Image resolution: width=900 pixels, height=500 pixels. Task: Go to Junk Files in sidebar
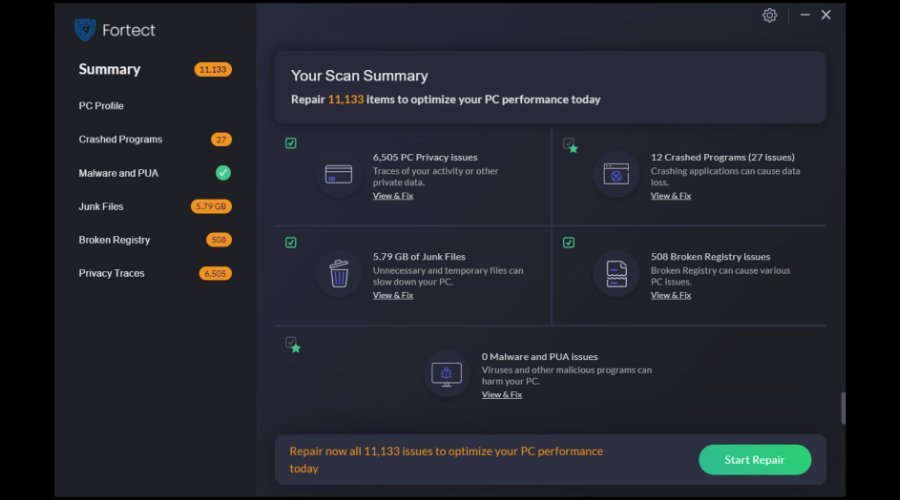point(101,206)
